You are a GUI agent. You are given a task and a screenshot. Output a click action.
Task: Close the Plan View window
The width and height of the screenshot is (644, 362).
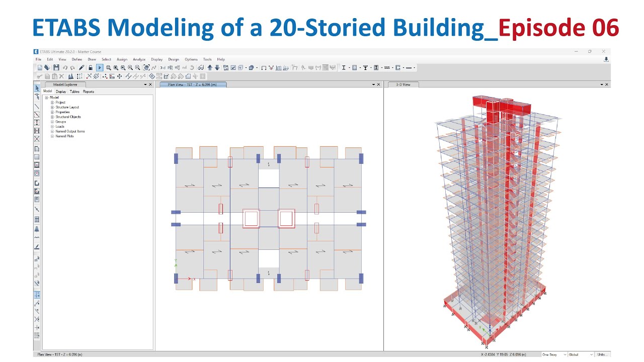[379, 84]
